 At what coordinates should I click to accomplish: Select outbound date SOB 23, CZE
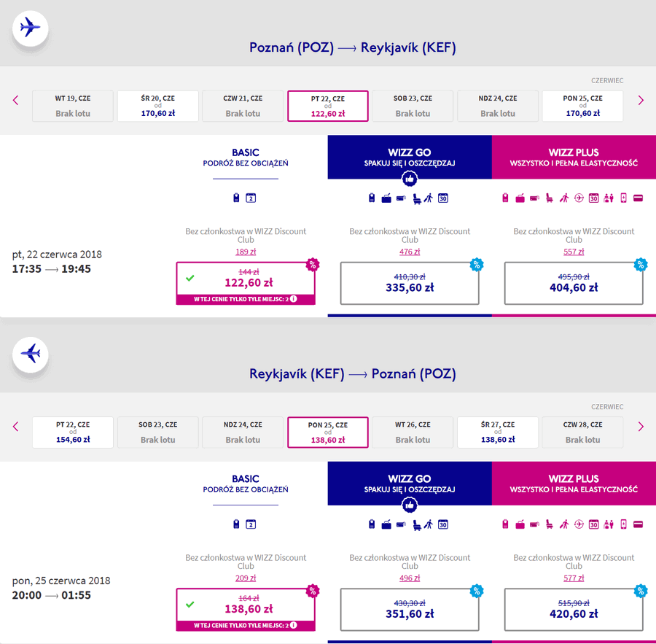(413, 106)
